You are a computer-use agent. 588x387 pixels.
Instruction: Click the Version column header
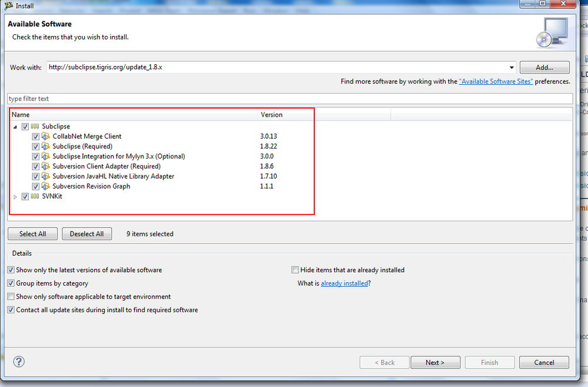pyautogui.click(x=324, y=115)
